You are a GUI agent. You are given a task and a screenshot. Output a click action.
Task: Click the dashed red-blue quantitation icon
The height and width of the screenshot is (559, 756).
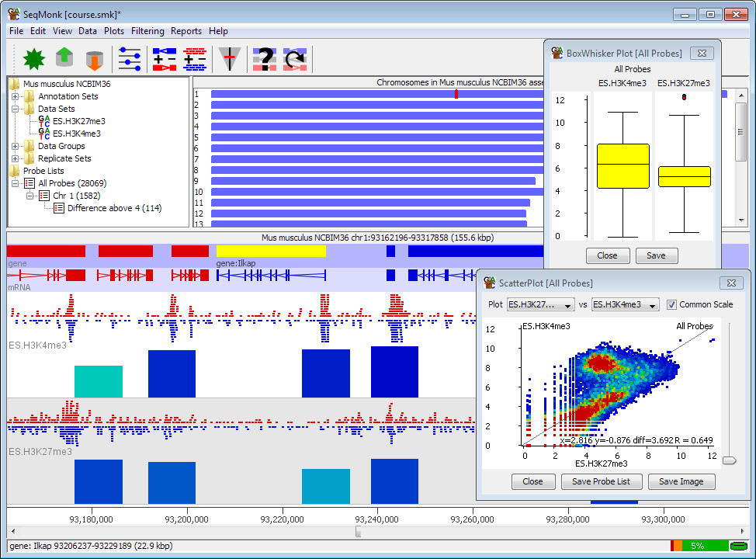point(195,59)
